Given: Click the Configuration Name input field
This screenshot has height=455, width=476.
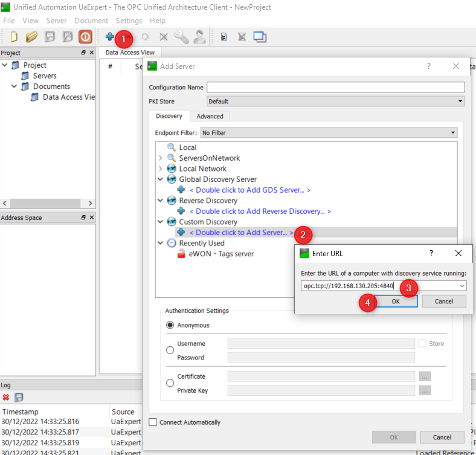Looking at the screenshot, I should 335,87.
